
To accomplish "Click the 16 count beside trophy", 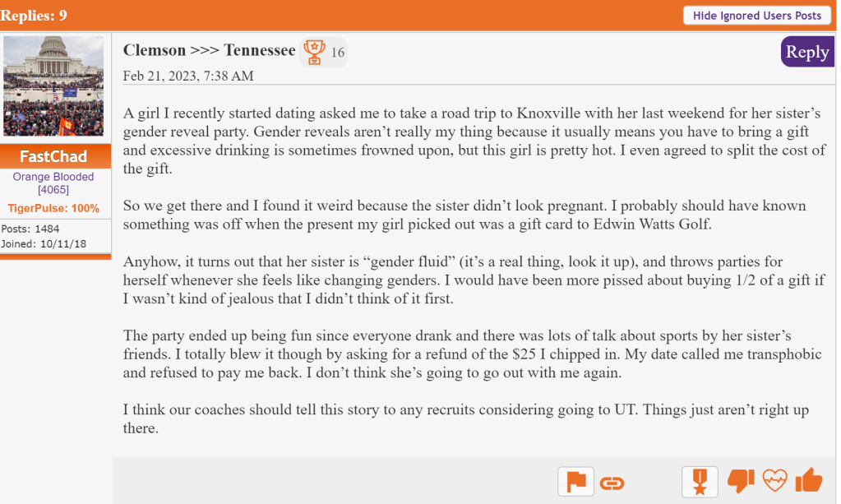I will coord(338,53).
